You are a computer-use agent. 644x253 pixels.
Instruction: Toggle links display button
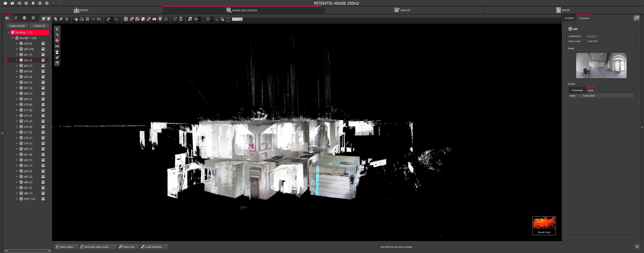coord(149,19)
